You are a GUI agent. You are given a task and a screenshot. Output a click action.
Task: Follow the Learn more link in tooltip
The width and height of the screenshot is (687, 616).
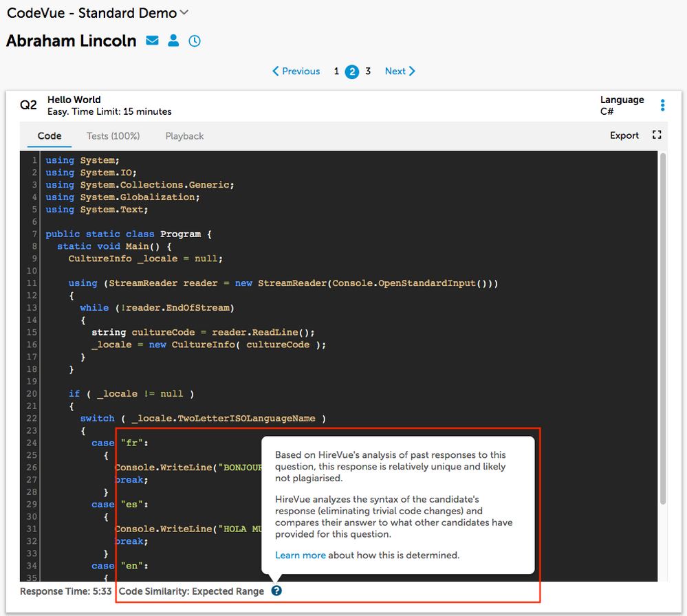coord(300,555)
